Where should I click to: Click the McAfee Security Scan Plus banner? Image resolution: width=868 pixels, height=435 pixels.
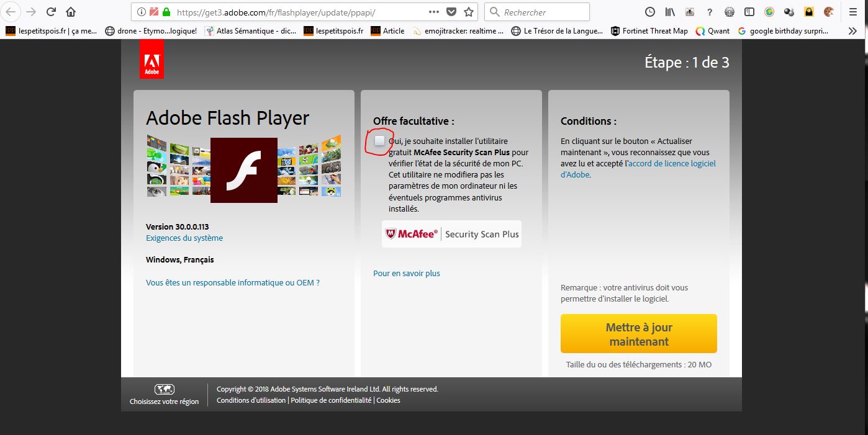[x=451, y=234]
